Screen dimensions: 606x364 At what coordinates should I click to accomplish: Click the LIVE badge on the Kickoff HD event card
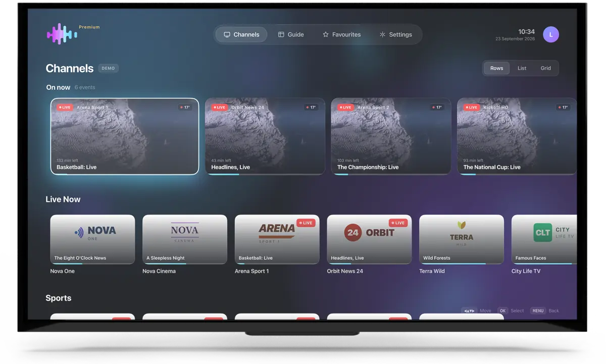pos(471,108)
